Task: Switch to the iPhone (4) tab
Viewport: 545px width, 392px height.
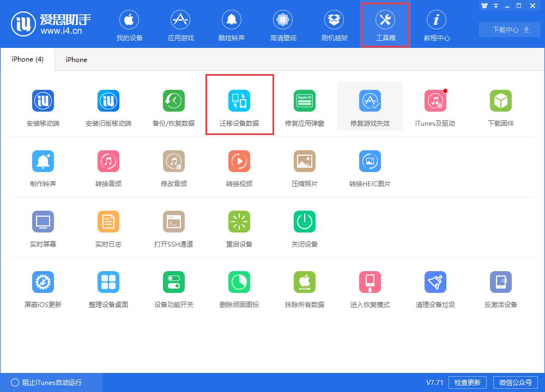Action: 27,59
